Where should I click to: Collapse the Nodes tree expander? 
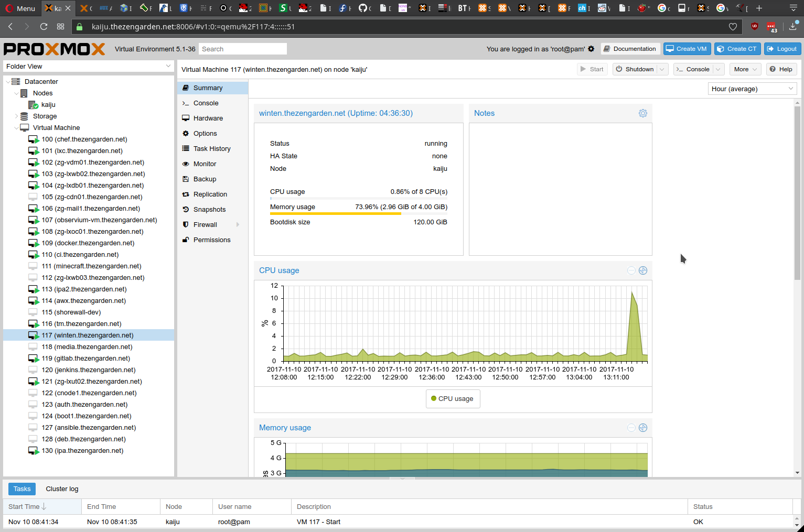coord(16,93)
